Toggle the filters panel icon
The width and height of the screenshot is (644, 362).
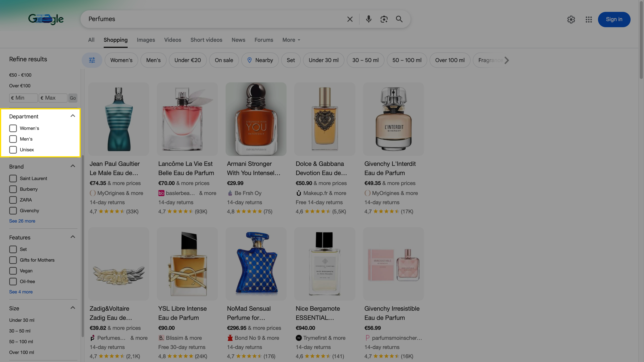[x=92, y=60]
